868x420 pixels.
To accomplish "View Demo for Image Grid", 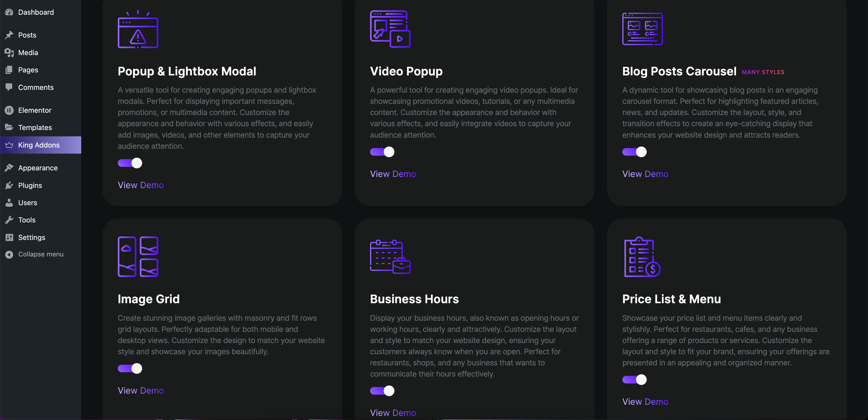I will click(x=141, y=390).
